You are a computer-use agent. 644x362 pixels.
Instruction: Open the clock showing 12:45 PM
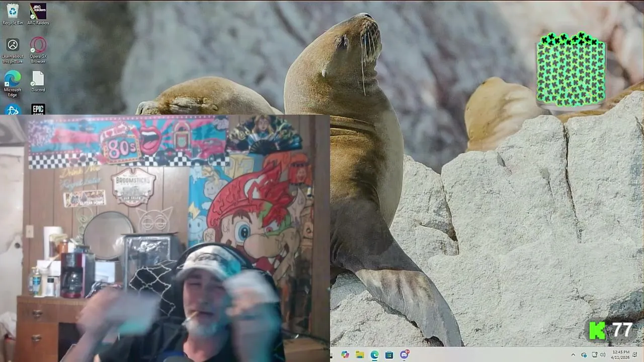[621, 354]
